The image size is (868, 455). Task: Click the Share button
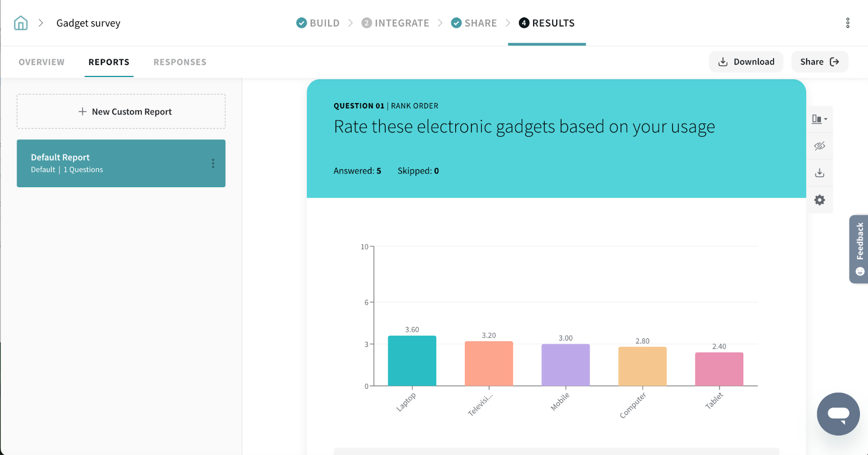(819, 62)
